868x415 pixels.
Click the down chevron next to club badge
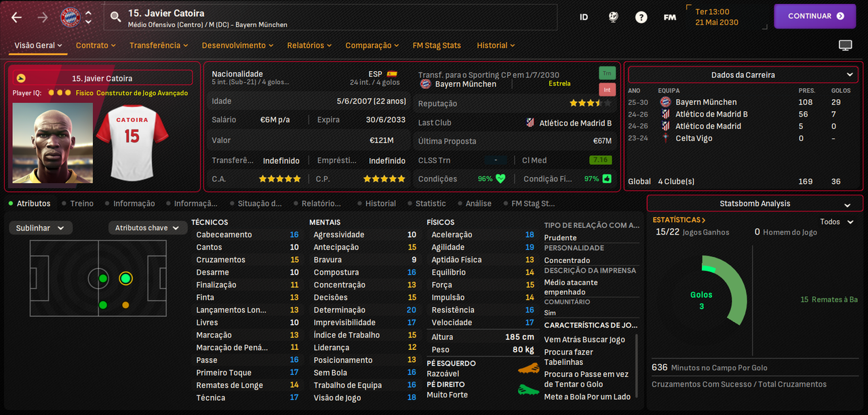[88, 22]
